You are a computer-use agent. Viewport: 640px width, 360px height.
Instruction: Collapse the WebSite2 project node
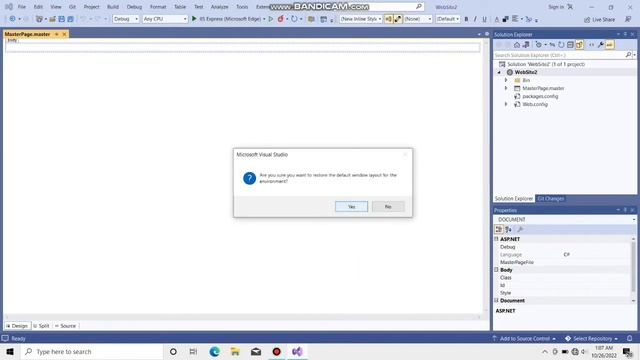(499, 72)
